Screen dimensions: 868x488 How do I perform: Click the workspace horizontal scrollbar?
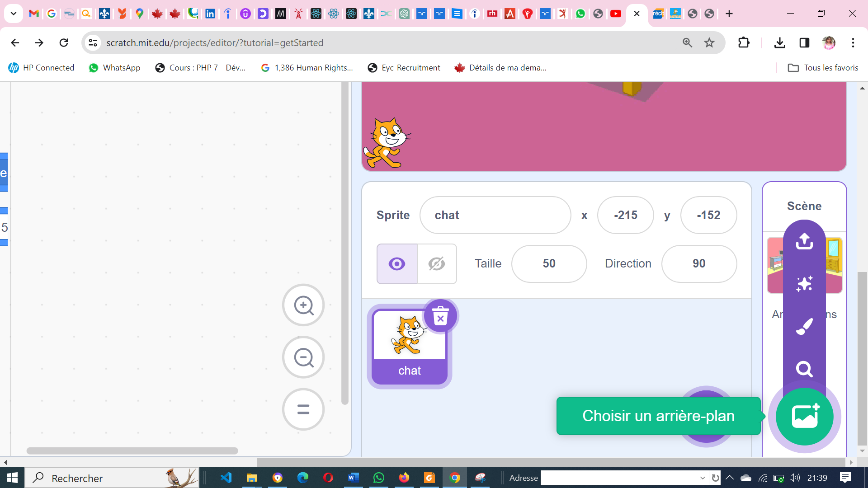point(132,451)
